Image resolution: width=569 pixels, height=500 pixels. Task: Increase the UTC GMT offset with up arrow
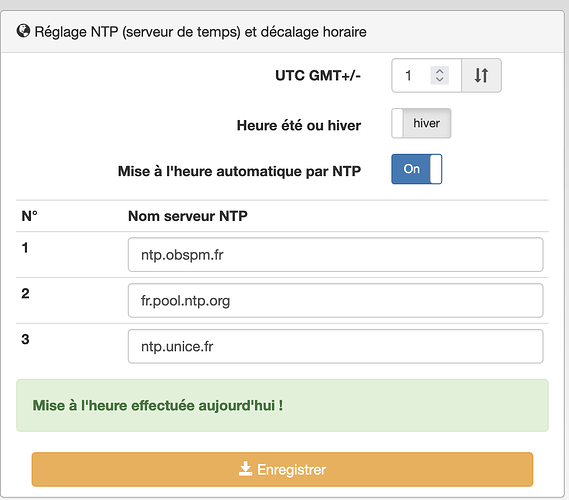point(439,71)
